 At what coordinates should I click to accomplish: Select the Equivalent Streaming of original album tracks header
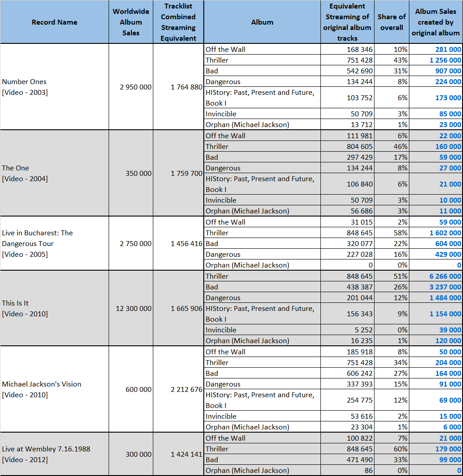(348, 22)
